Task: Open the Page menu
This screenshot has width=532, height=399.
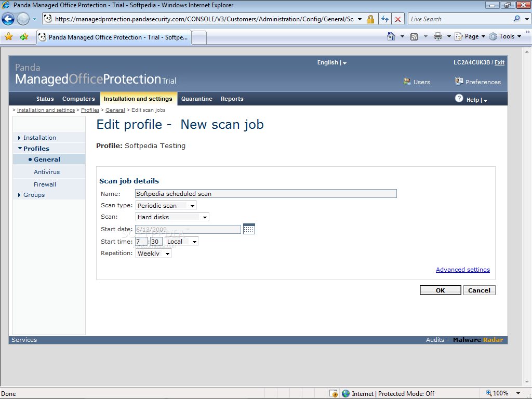Action: [x=470, y=36]
